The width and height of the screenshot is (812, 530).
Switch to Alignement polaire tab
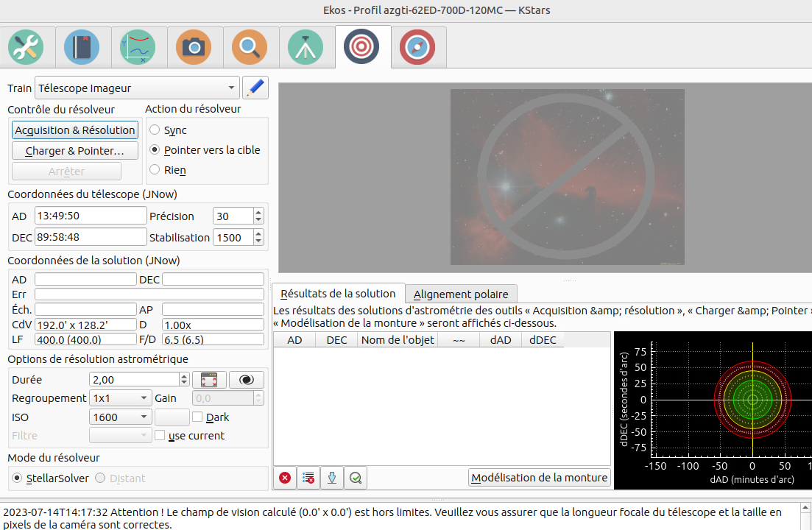pyautogui.click(x=461, y=294)
